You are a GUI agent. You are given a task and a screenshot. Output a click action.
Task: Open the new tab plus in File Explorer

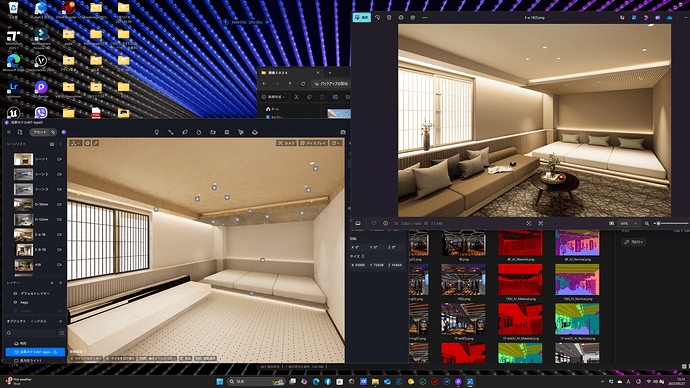[x=330, y=73]
